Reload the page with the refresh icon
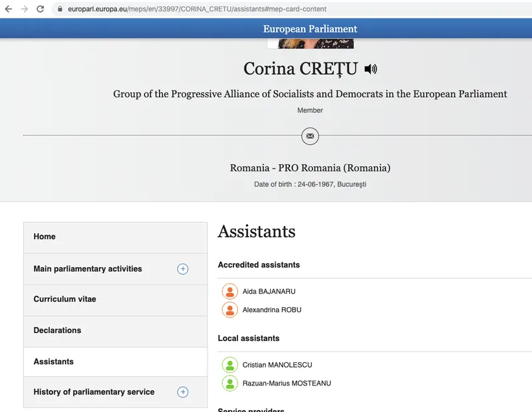 tap(40, 9)
